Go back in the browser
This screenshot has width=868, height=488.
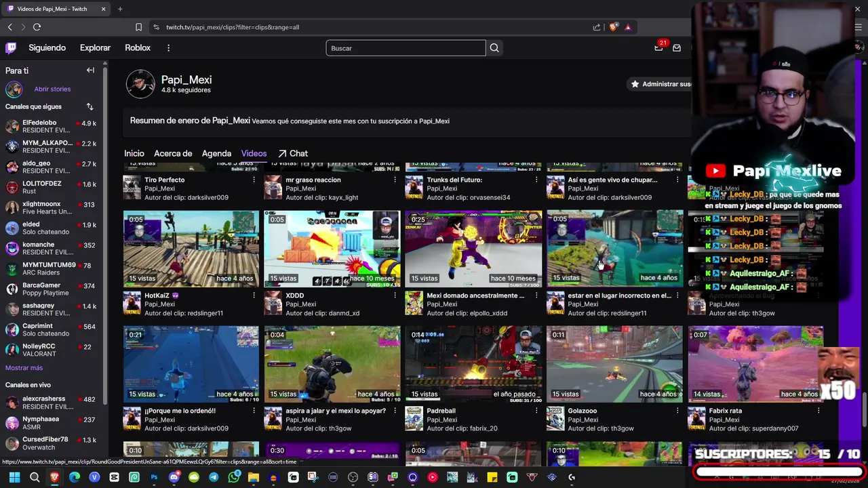point(9,27)
